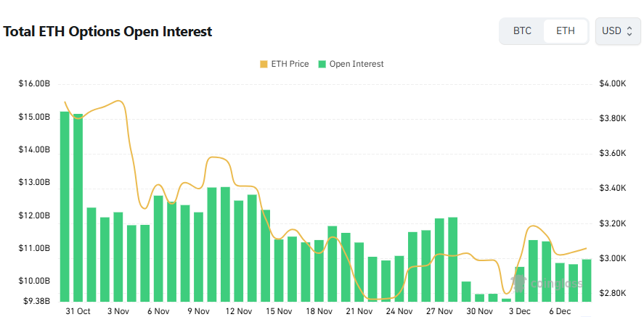Click the $4.00K right axis label

[x=611, y=84]
